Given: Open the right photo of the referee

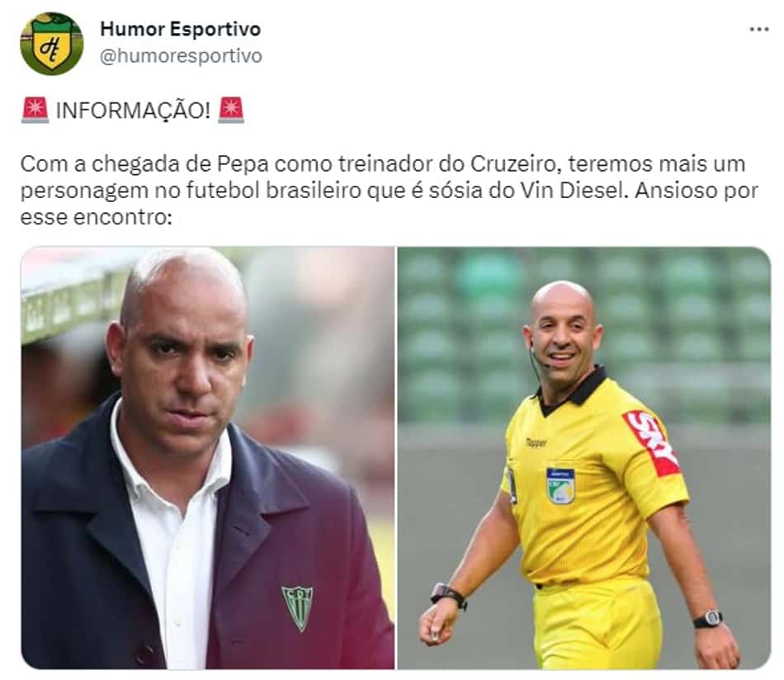Looking at the screenshot, I should (x=584, y=457).
